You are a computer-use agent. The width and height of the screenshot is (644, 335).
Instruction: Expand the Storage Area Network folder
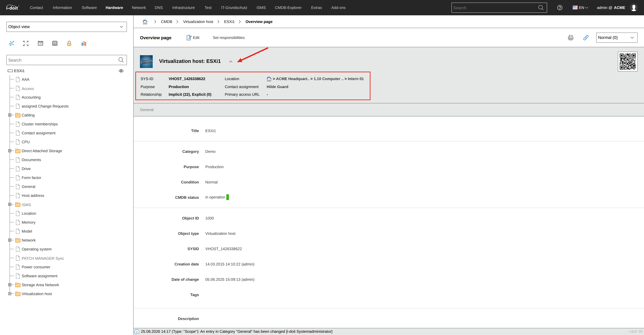(x=10, y=285)
